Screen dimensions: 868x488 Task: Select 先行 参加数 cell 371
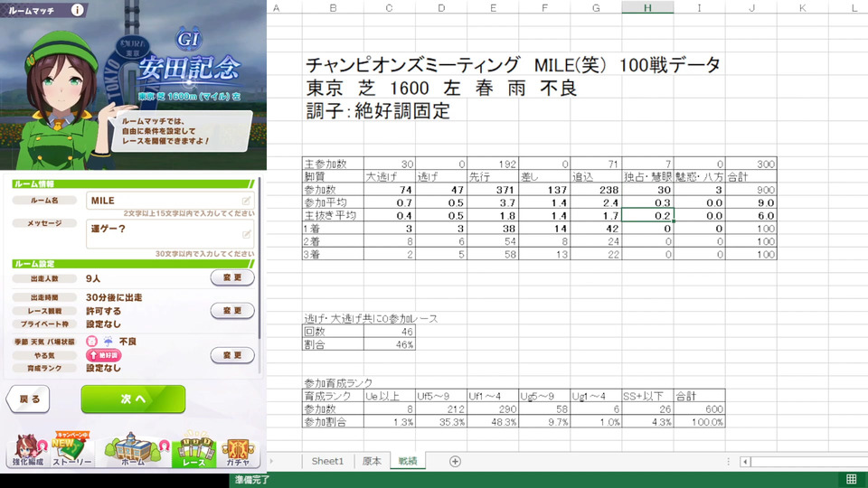(x=493, y=190)
